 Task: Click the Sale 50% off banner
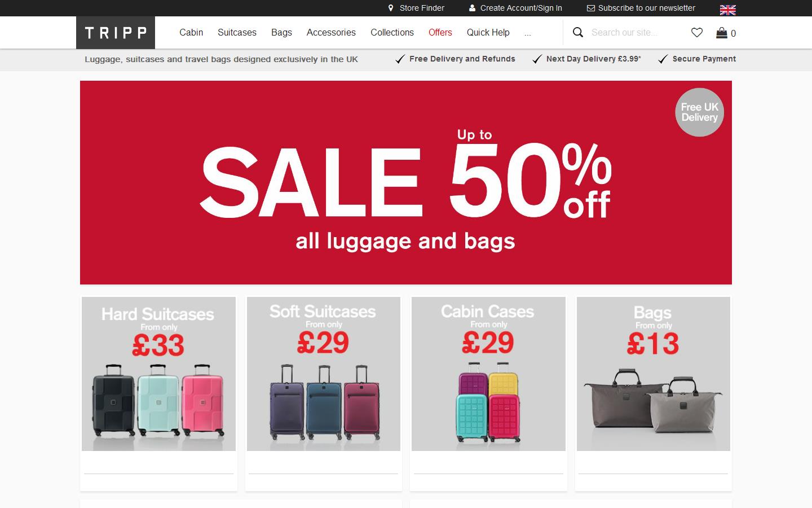tap(406, 182)
